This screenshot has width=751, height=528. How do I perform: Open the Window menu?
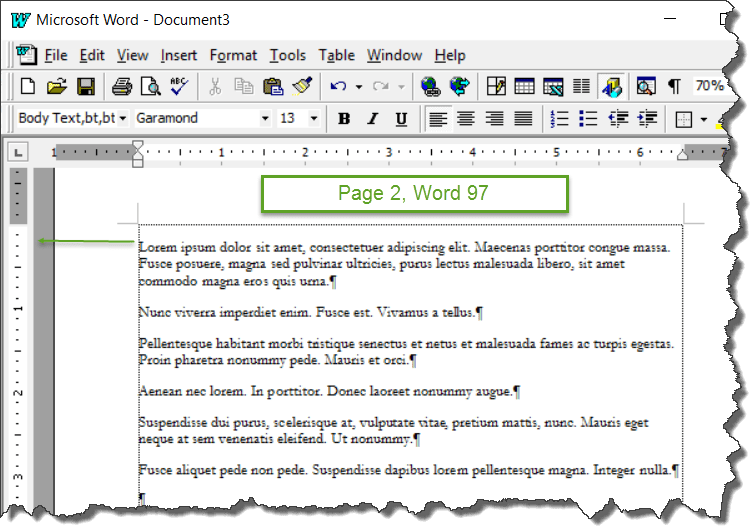click(x=395, y=56)
